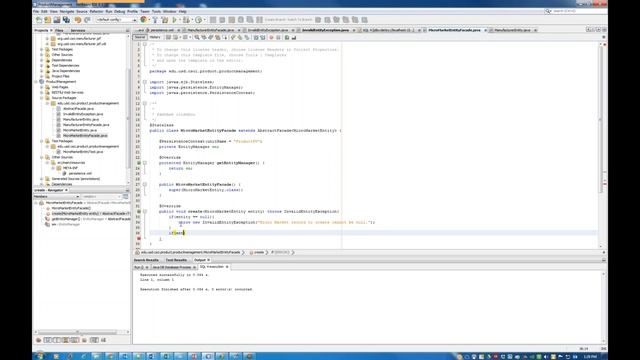Select persistence.xml in project tree
This screenshot has width=640, height=360.
(80, 173)
